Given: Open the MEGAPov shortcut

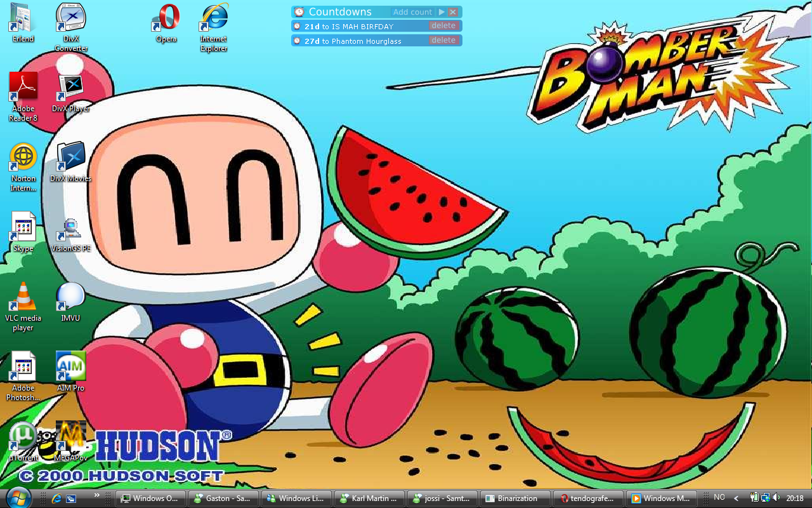Looking at the screenshot, I should tap(71, 442).
